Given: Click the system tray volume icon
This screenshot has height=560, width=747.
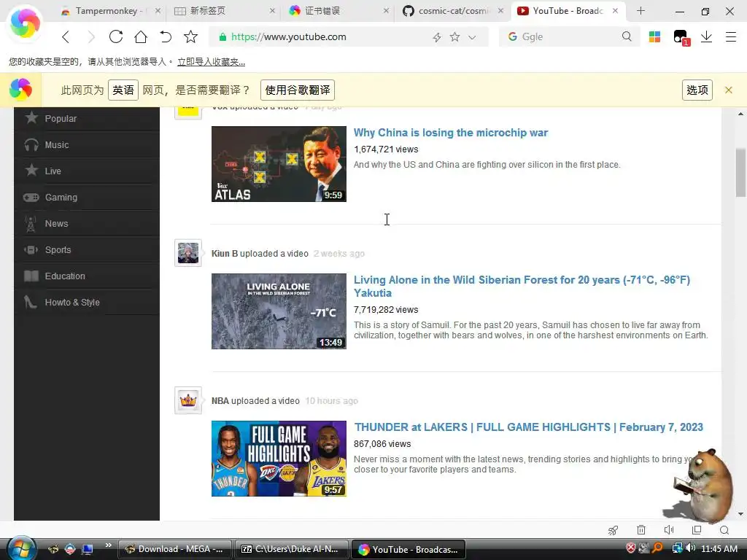Looking at the screenshot, I should (690, 548).
